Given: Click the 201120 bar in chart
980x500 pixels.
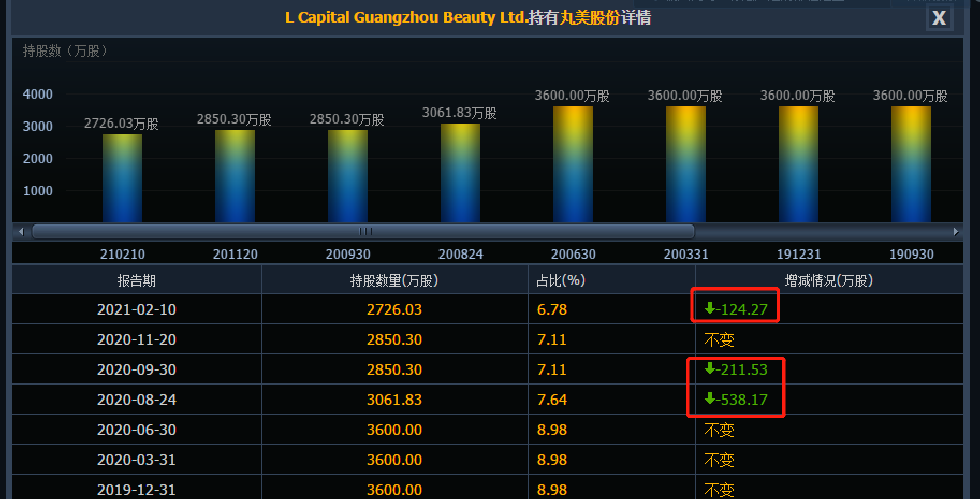Looking at the screenshot, I should pos(235,176).
